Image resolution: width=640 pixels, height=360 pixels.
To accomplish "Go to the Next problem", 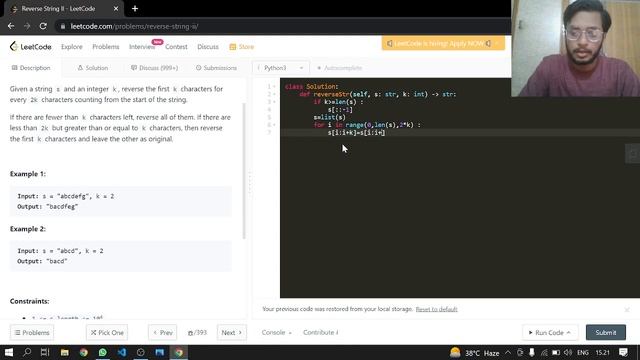I will [x=231, y=333].
